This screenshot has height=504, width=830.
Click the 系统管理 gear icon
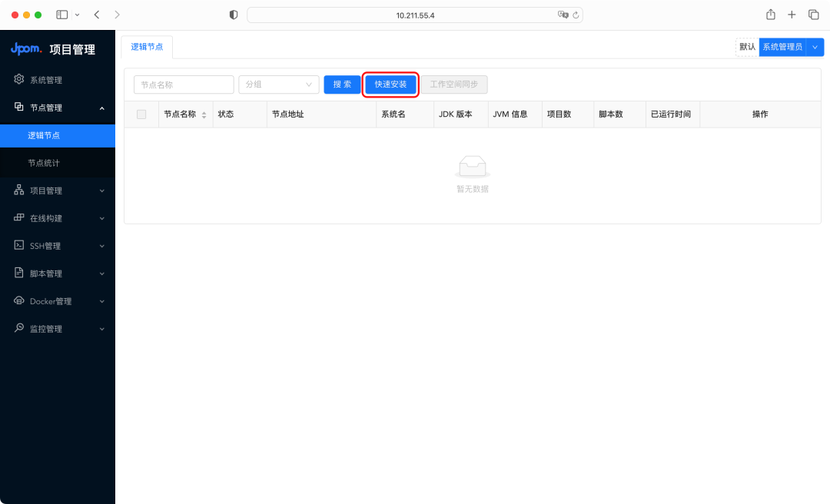pos(19,79)
